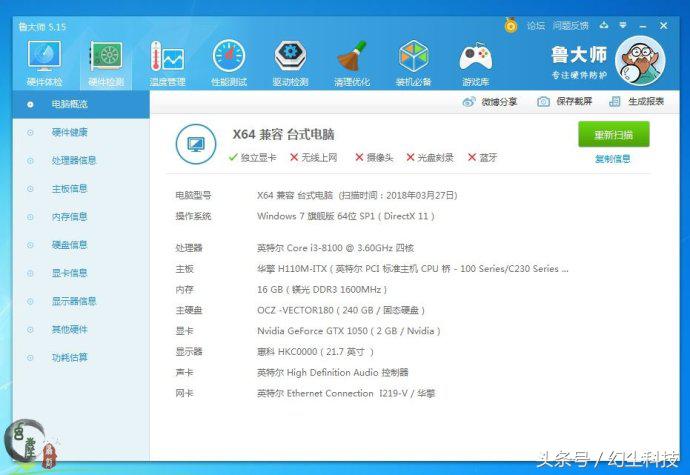Open the title bar dropdown menu arrow
Image resolution: width=690 pixels, height=475 pixels.
(623, 26)
